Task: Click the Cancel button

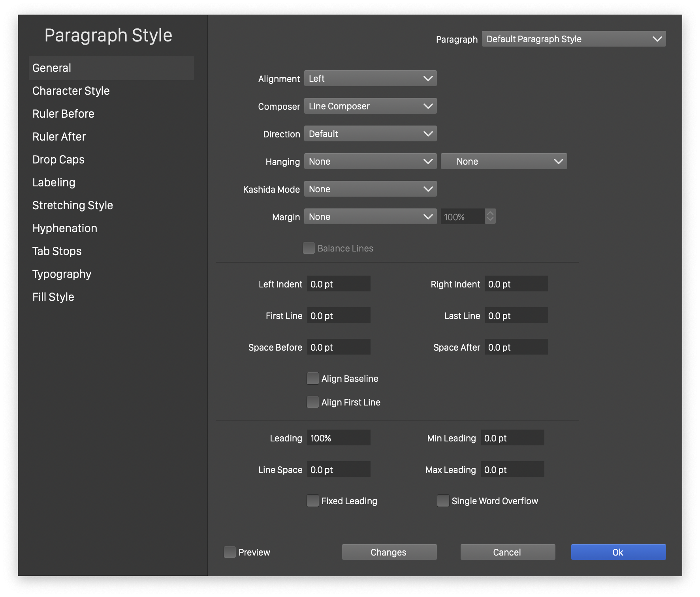Action: (x=508, y=552)
